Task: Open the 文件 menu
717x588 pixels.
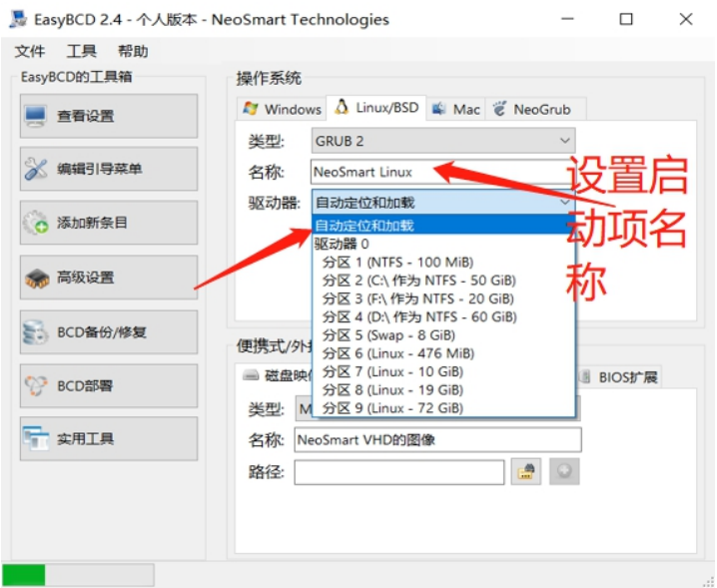Action: pyautogui.click(x=30, y=51)
